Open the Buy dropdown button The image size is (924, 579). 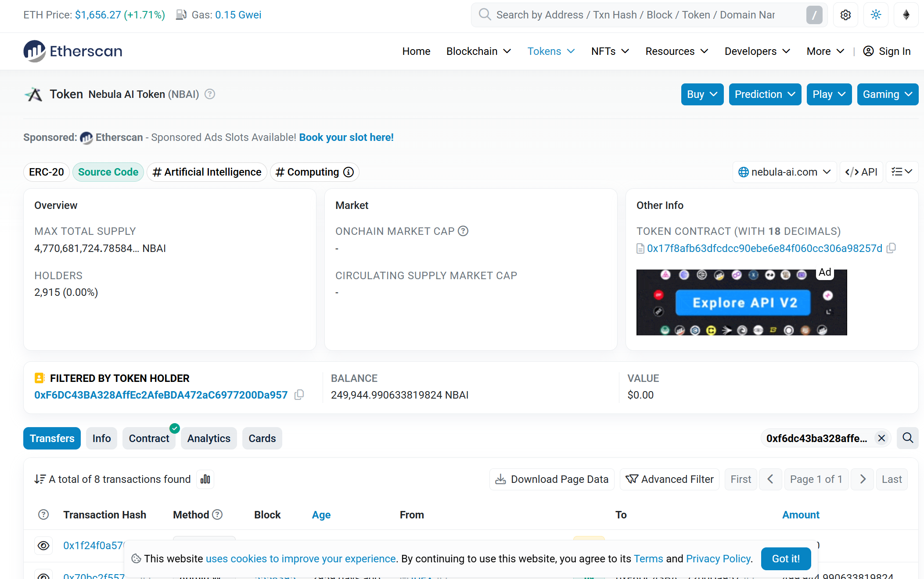[702, 94]
